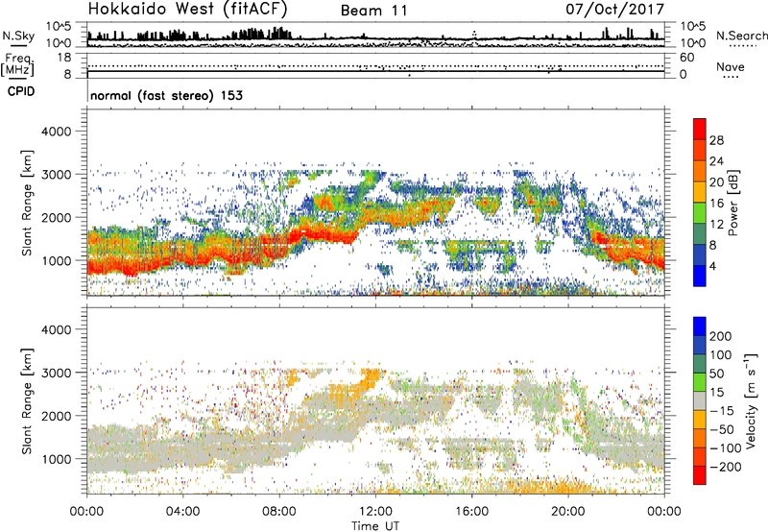Click the blue top of the velocity colorbar
768x532 pixels.
700,326
